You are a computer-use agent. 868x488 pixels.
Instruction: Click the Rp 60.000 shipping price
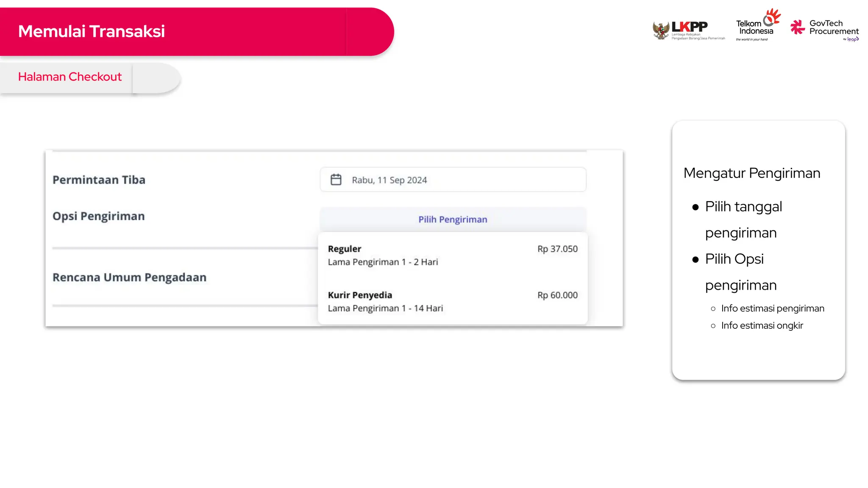(557, 295)
